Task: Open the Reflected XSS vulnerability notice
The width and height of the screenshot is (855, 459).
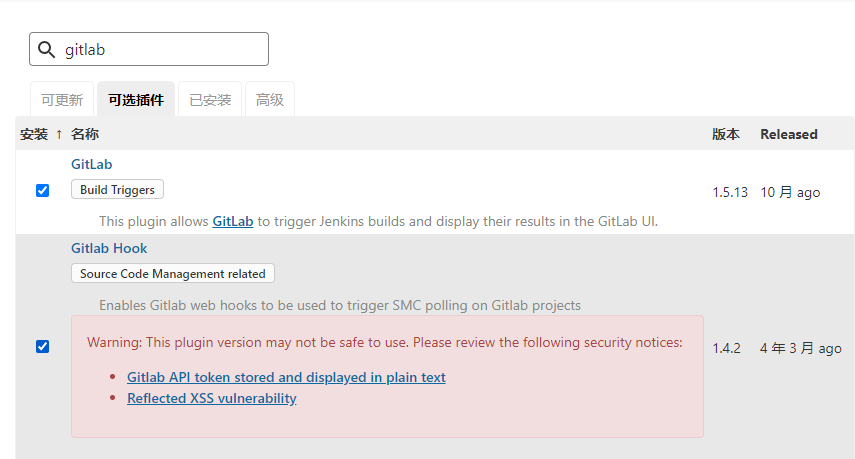Action: (x=212, y=398)
